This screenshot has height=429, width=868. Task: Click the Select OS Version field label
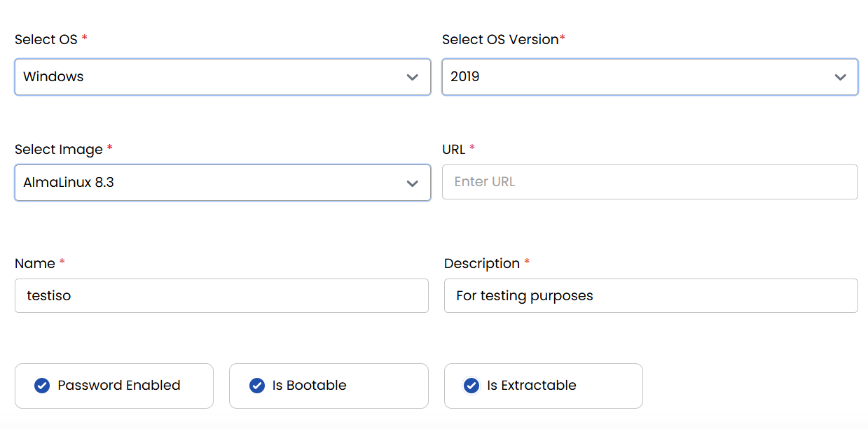point(500,40)
